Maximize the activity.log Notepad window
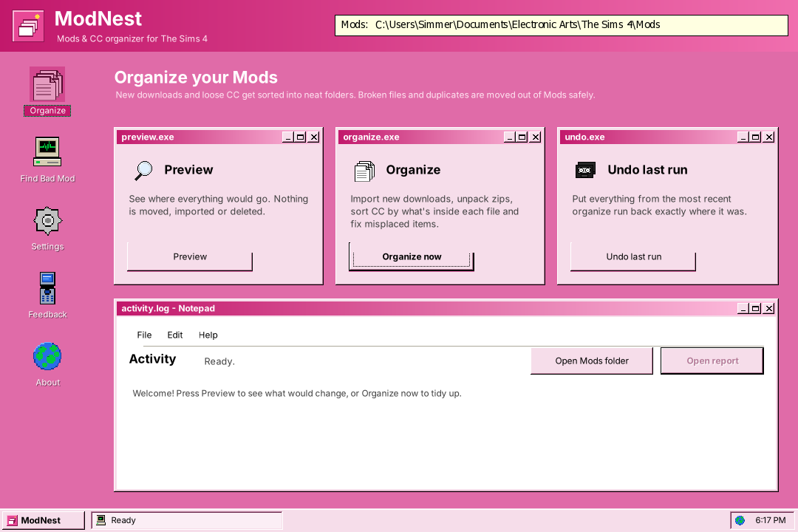This screenshot has width=798, height=532. (x=755, y=309)
